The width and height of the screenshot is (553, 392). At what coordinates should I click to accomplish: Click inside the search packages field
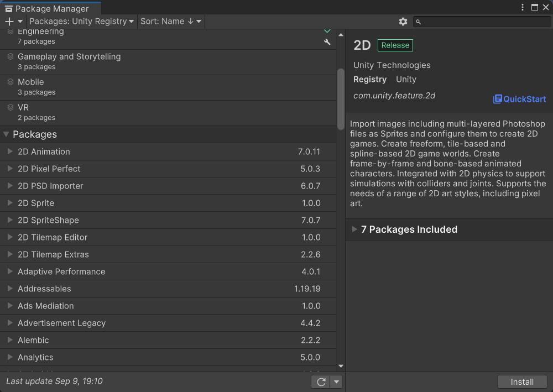coord(481,22)
